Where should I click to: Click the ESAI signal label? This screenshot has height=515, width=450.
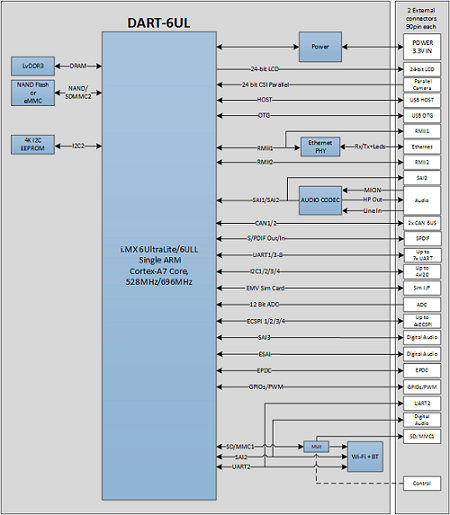[x=264, y=354]
